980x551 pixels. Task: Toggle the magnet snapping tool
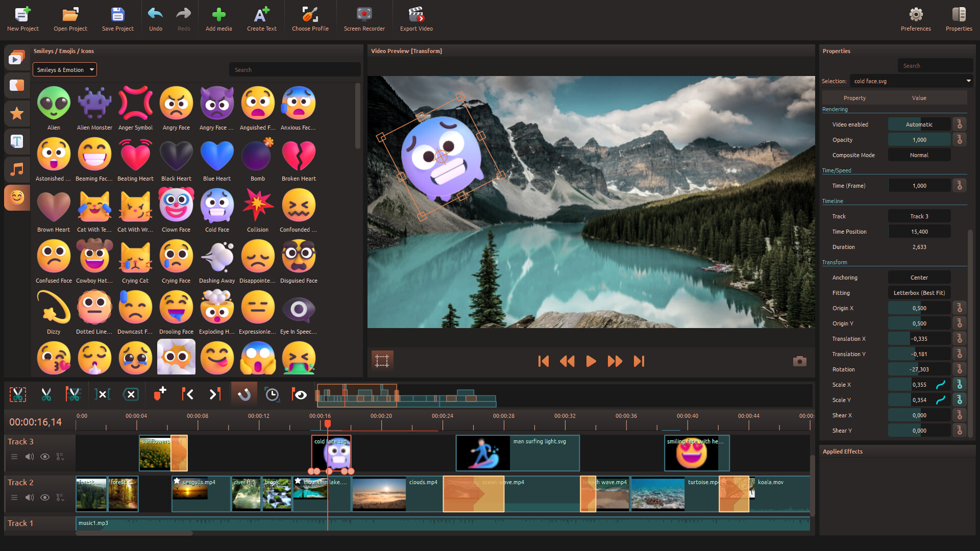pos(244,394)
